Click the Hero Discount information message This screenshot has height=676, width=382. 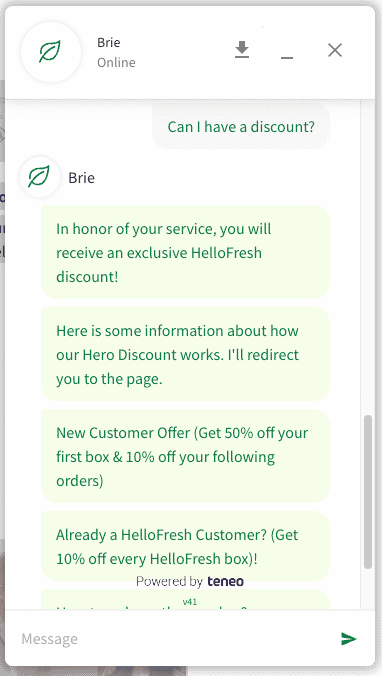tap(185, 354)
